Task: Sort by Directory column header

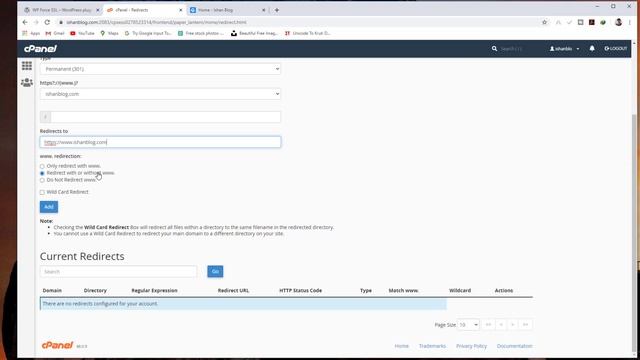Action: (x=95, y=290)
